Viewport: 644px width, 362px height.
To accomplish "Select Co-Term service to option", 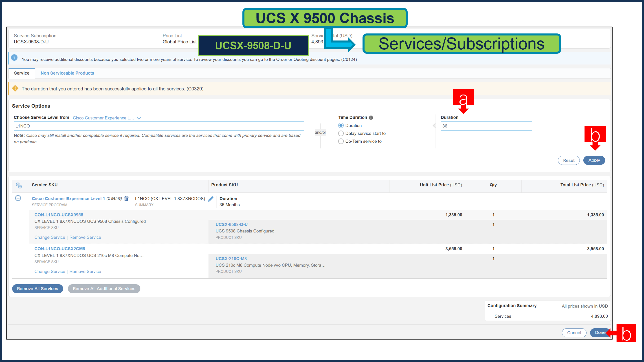I will pyautogui.click(x=341, y=141).
